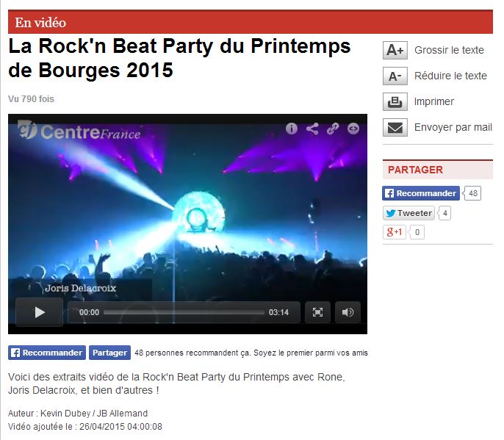Click the printer icon for Imprimer
Image resolution: width=504 pixels, height=440 pixels.
395,101
